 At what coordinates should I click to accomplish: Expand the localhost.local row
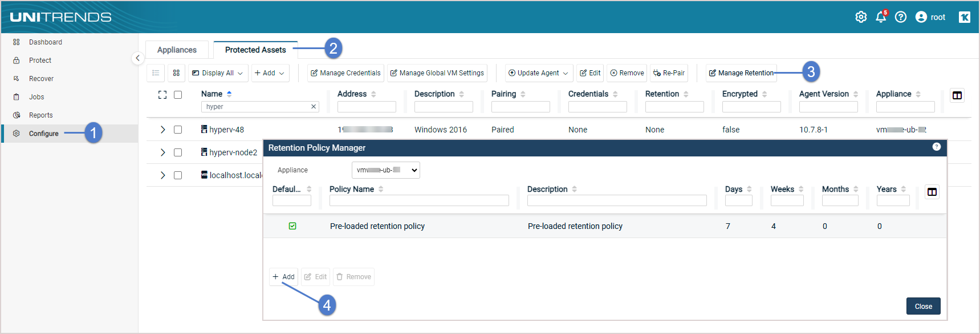(162, 175)
